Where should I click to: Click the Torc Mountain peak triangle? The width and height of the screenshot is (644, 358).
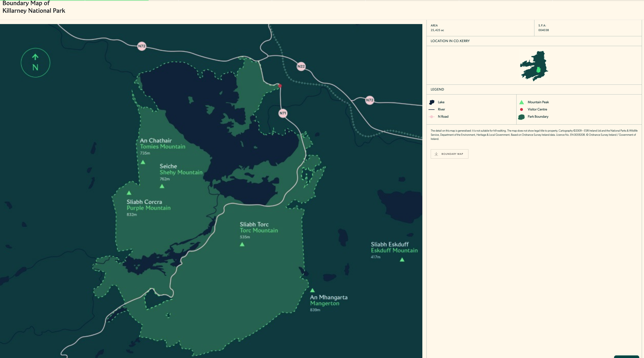[242, 244]
